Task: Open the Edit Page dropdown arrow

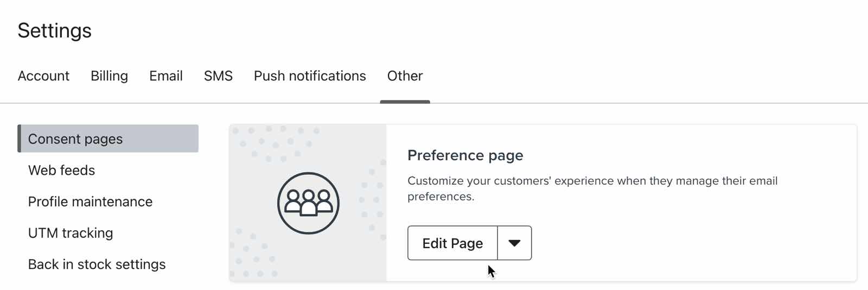Action: pos(514,243)
